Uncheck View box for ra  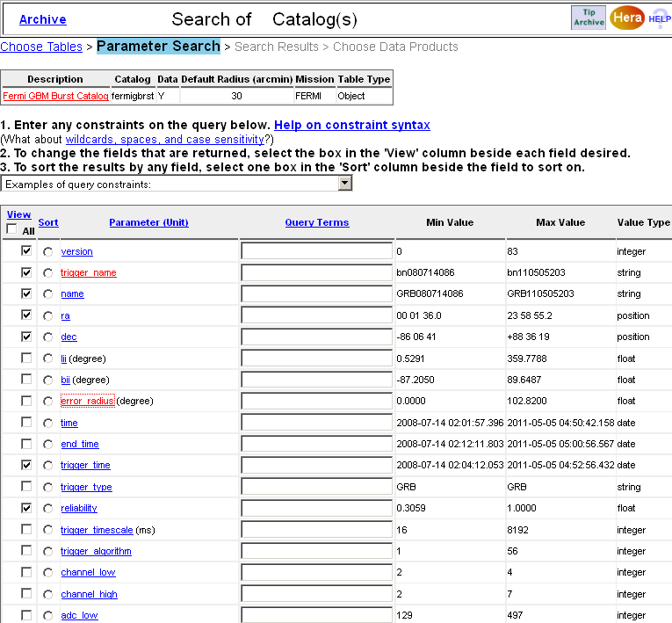[26, 315]
